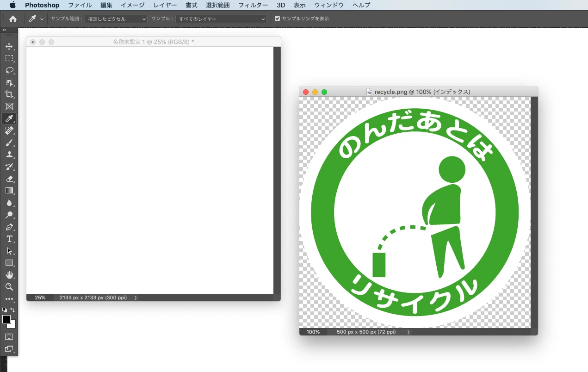Select the Frame tool

(9, 106)
